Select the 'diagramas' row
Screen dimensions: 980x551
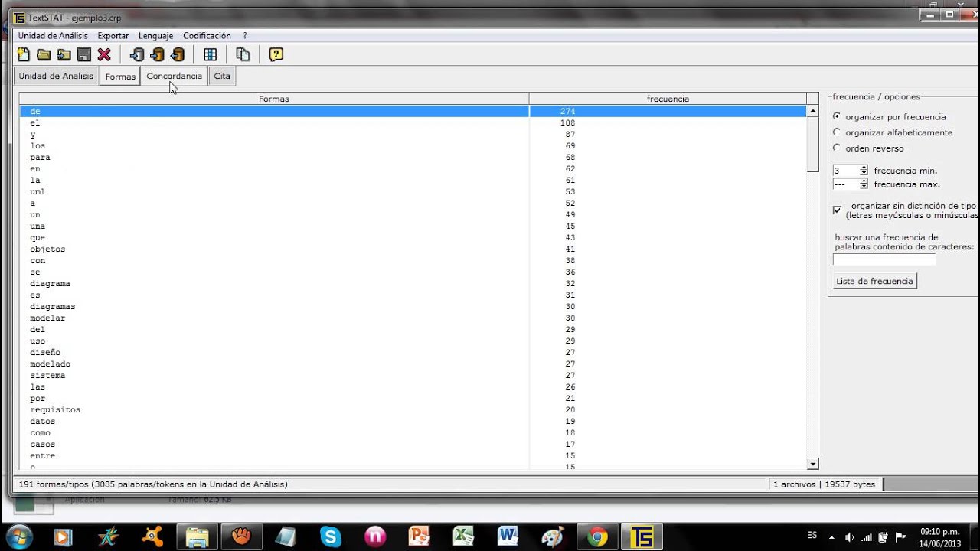coord(413,306)
